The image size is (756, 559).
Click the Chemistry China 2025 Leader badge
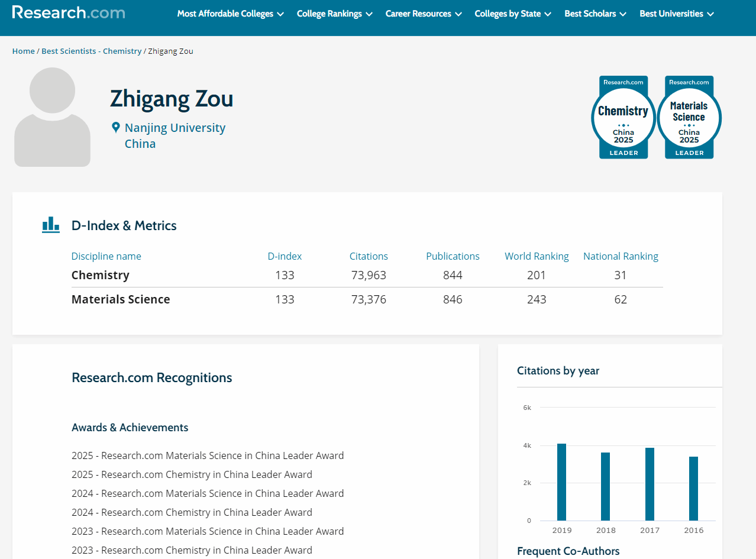[x=623, y=117]
